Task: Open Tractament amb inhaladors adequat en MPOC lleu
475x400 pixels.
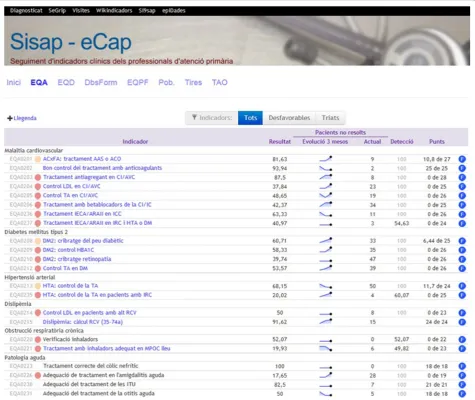Action: coord(107,349)
